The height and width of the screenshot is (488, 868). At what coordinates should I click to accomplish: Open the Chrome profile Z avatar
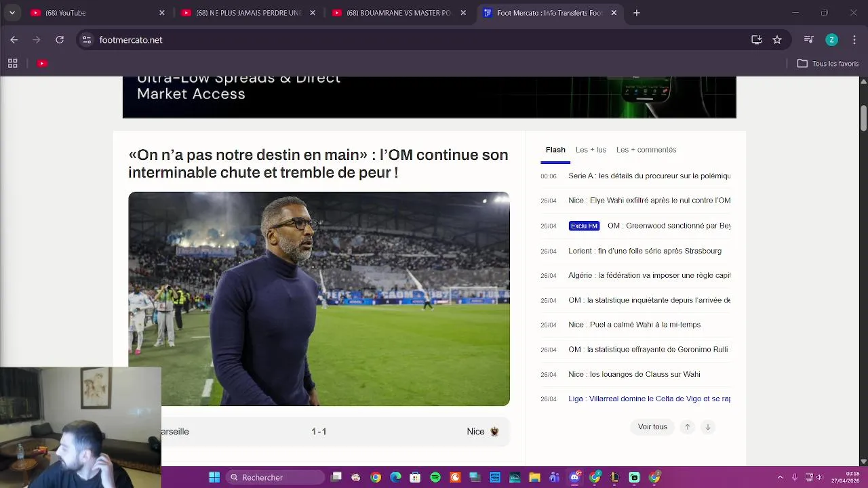pyautogui.click(x=831, y=40)
